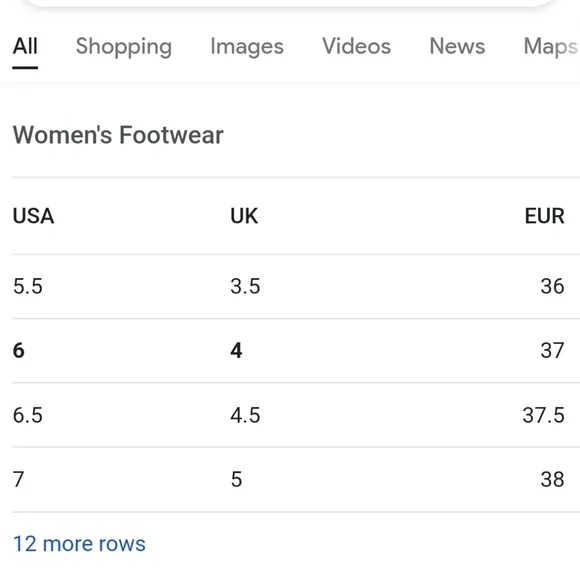Switch to the Shopping tab
Viewport: 580px width, 579px height.
pyautogui.click(x=124, y=47)
